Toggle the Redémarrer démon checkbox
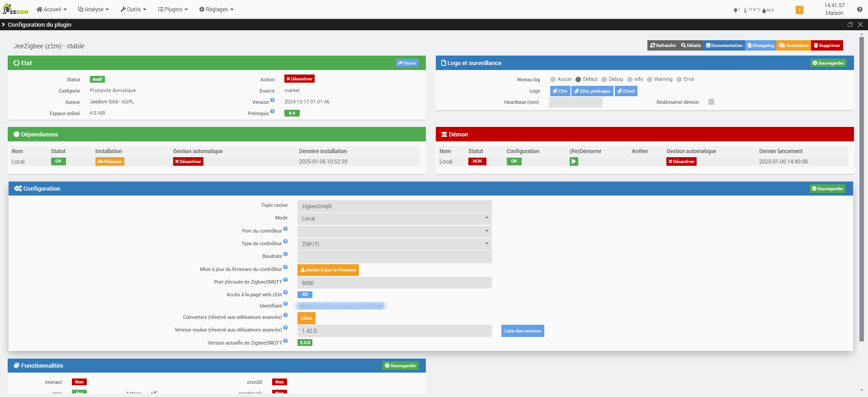The width and height of the screenshot is (868, 397). (x=711, y=102)
